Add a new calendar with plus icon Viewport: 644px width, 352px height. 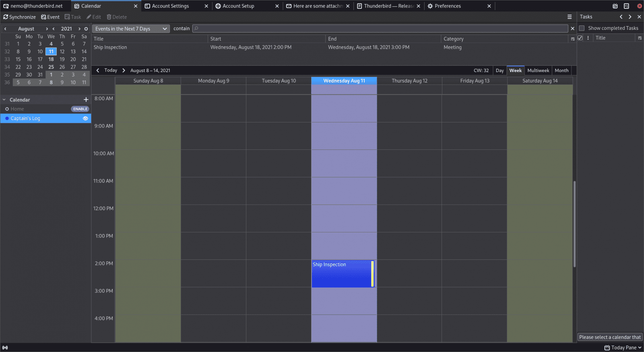tap(86, 99)
